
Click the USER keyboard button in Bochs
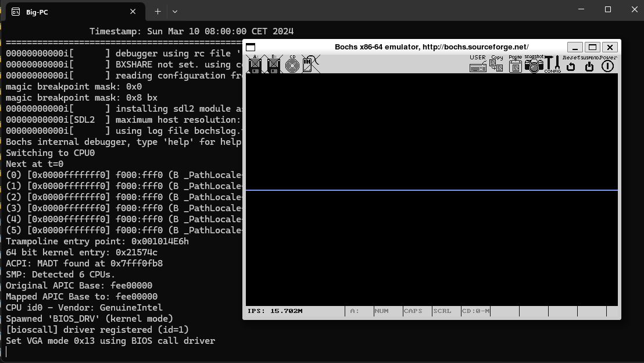(478, 64)
